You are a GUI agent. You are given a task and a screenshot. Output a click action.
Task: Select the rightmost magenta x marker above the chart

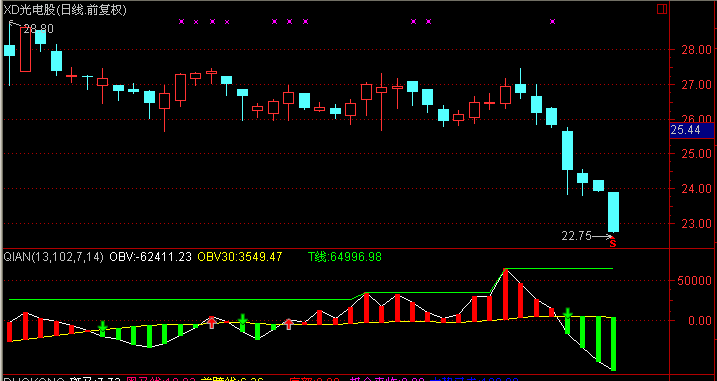coord(552,21)
